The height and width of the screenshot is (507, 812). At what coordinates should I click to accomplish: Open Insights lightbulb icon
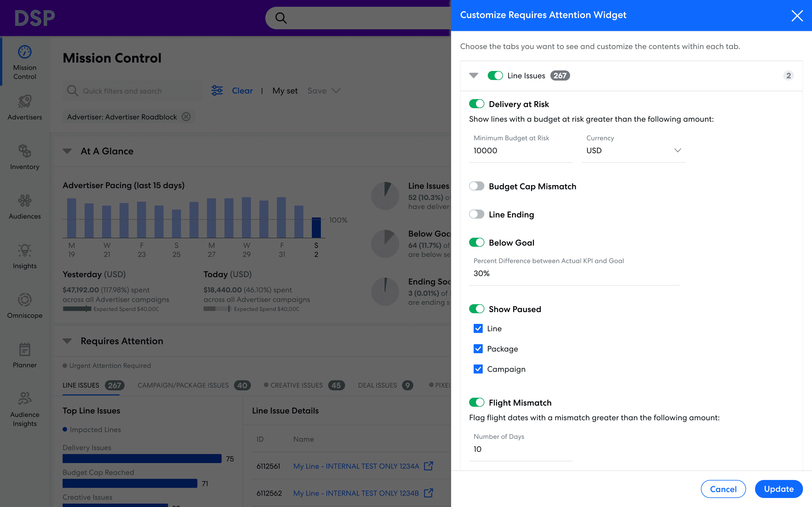coord(25,250)
